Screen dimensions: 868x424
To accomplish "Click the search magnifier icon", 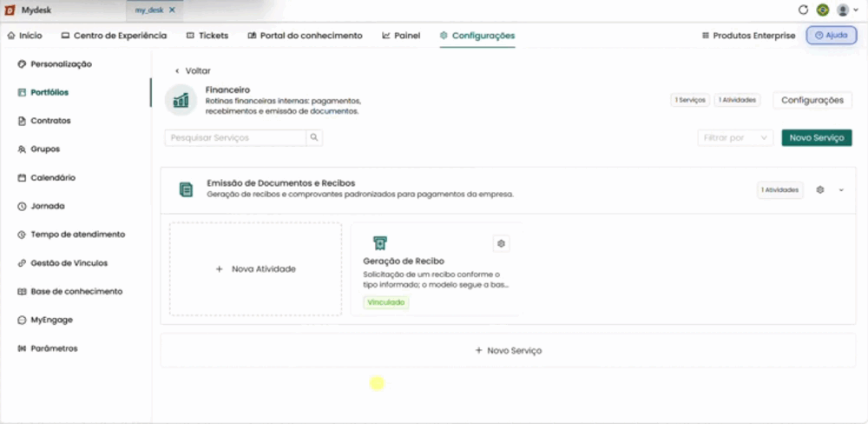I will [x=314, y=138].
